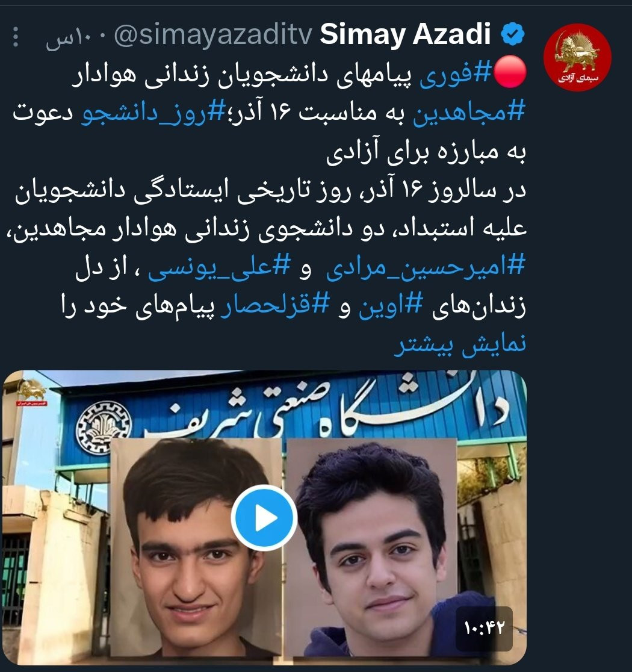Open the three-dot more options menu
The image size is (632, 672).
16,36
